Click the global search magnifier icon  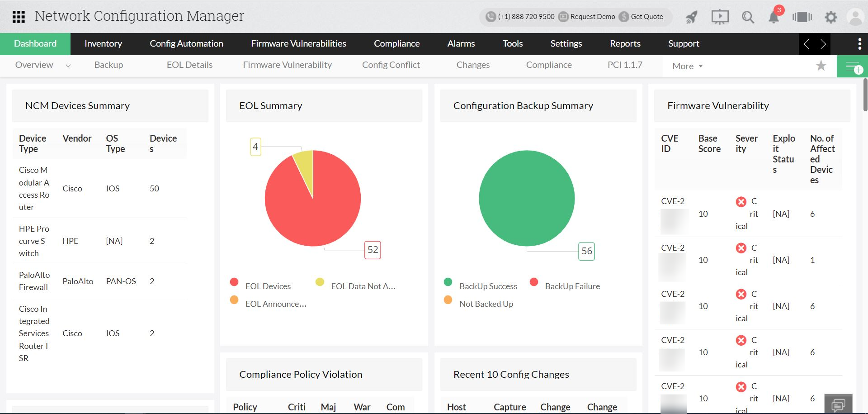[747, 17]
